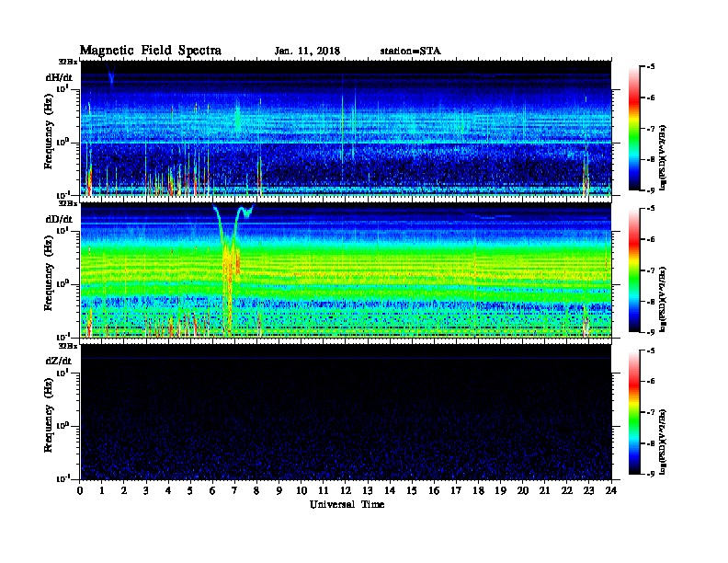The image size is (728, 563).
Task: Click the dZ/dt color scale bar
Action: [x=634, y=412]
